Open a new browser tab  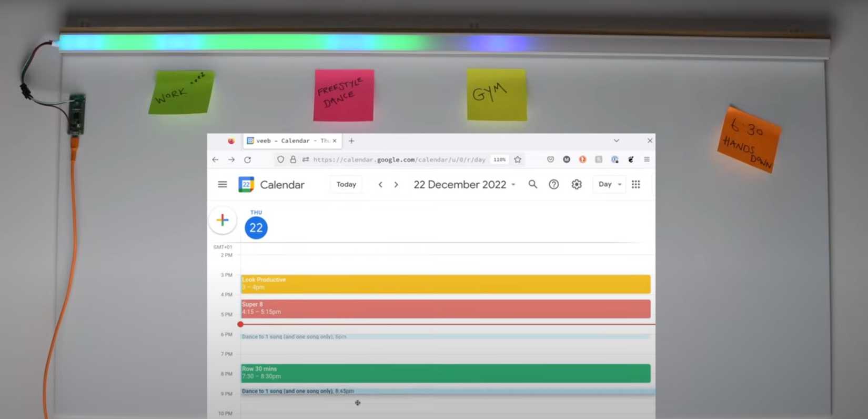click(351, 141)
